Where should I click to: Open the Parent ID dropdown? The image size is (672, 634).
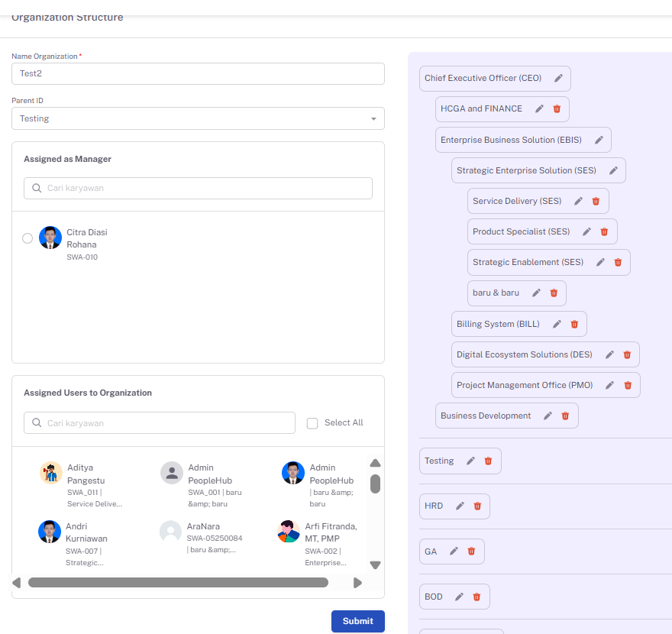tap(198, 118)
